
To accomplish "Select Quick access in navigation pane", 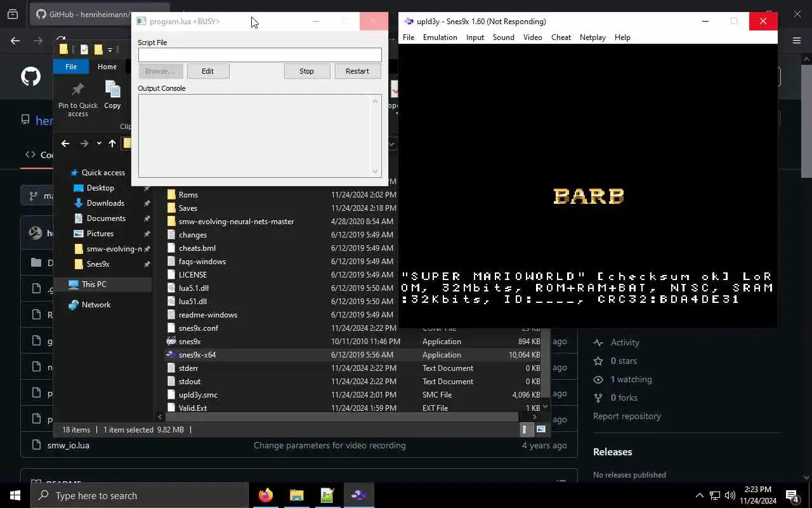I will 103,173.
